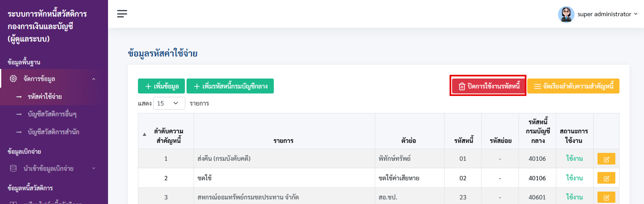Screen dimensions: 644x204
Task: Click the ปิดการใช้งานรหัสหนี้ button
Action: [489, 86]
